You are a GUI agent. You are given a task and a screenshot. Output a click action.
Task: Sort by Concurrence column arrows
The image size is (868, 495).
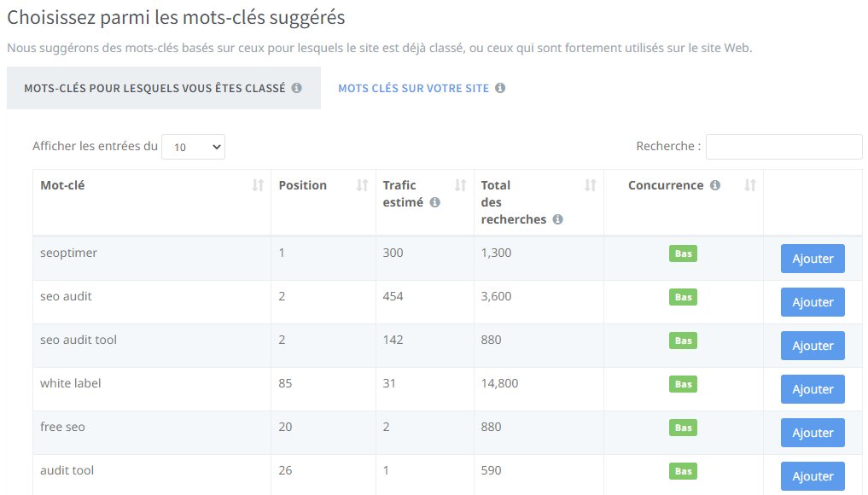point(750,185)
